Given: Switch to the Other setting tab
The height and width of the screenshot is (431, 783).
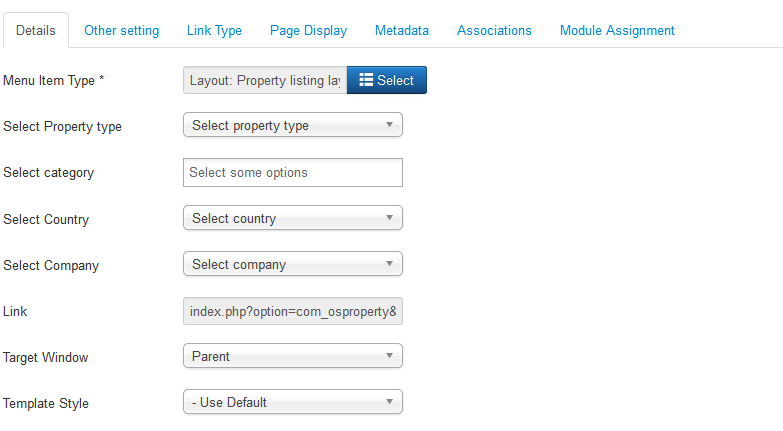Looking at the screenshot, I should pos(121,30).
